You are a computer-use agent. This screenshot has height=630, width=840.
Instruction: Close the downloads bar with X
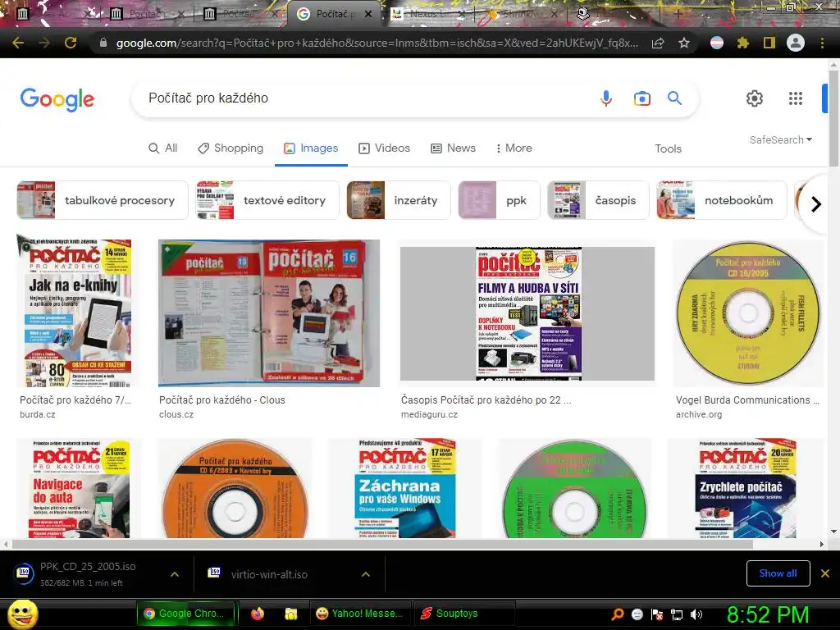click(x=825, y=573)
